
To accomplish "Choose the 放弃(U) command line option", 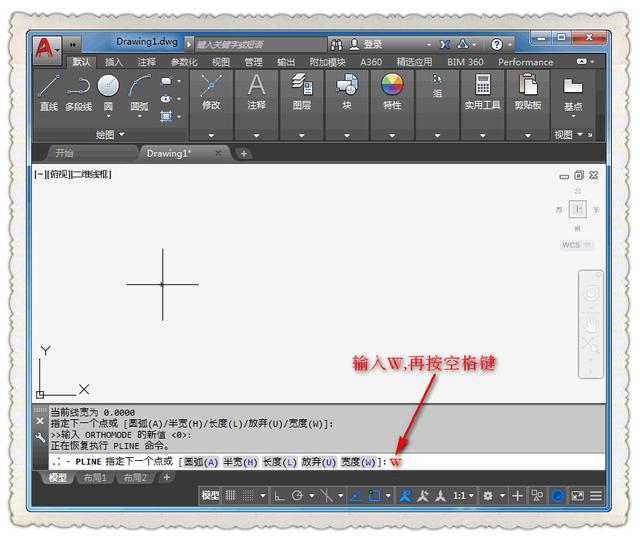I will pos(319,462).
